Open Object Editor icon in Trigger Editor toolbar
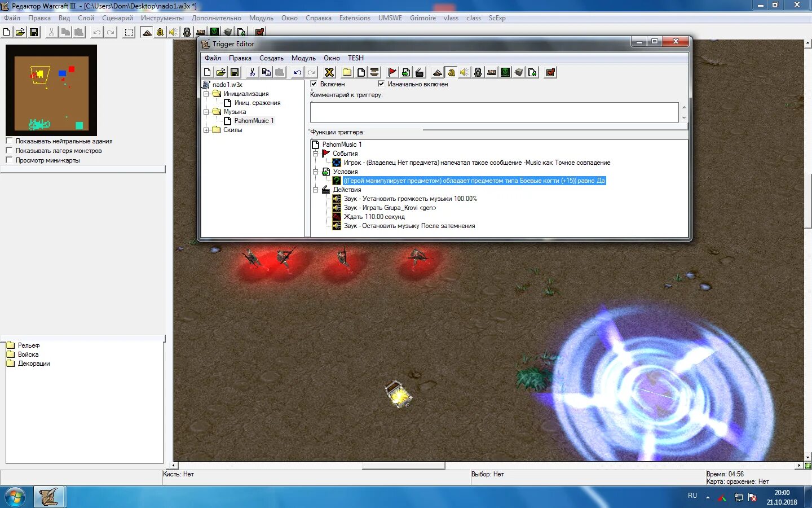Image resolution: width=812 pixels, height=508 pixels. (478, 72)
